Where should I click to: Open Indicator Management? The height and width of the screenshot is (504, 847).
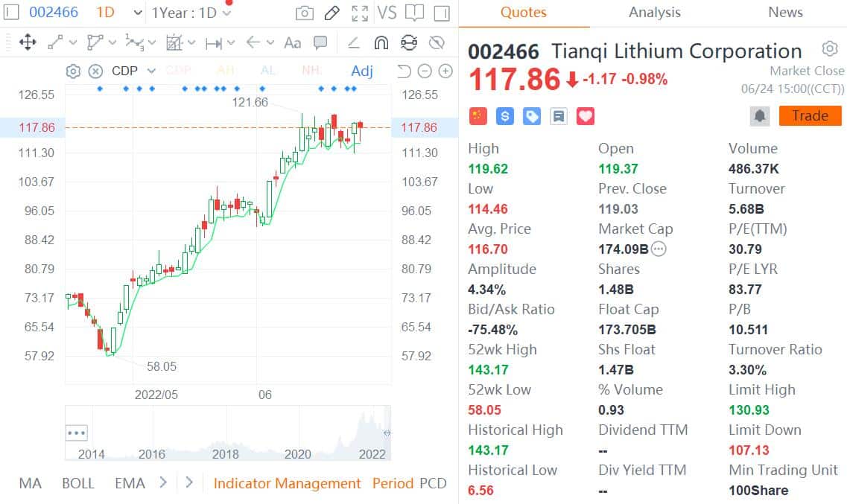click(288, 483)
